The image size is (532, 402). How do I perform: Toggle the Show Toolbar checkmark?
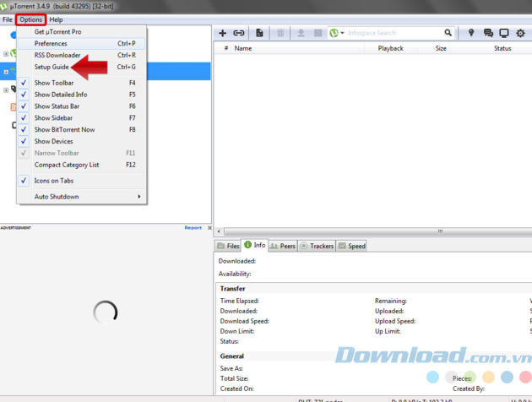[24, 83]
